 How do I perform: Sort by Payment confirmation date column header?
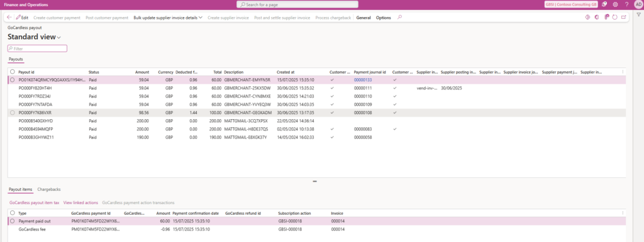tap(196, 213)
